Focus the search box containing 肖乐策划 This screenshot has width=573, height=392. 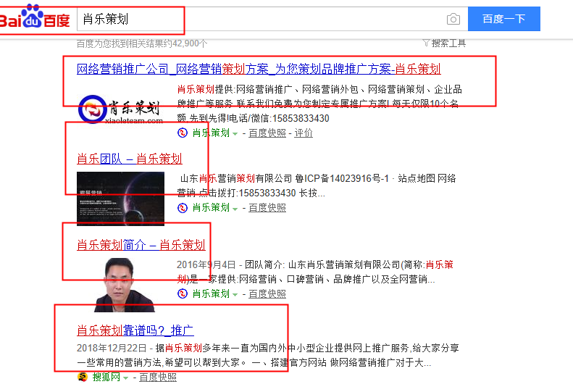coord(261,20)
